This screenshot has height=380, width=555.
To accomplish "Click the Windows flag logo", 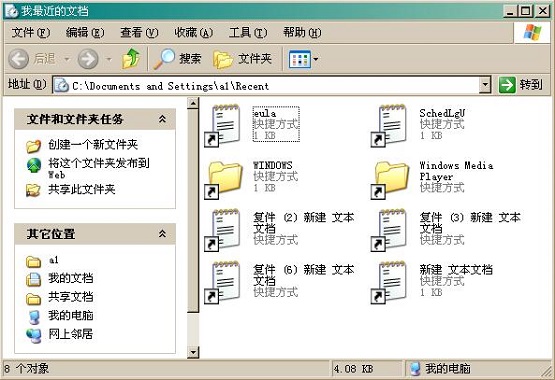I will [x=532, y=32].
